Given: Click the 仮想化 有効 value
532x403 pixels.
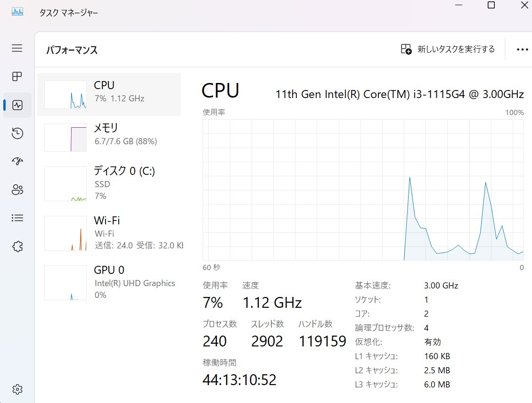Looking at the screenshot, I should click(x=432, y=342).
